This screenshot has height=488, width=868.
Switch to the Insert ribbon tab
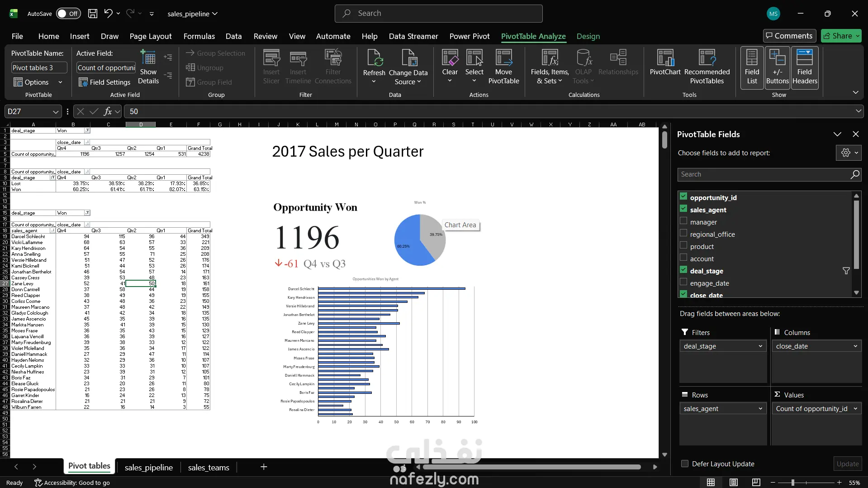click(80, 36)
